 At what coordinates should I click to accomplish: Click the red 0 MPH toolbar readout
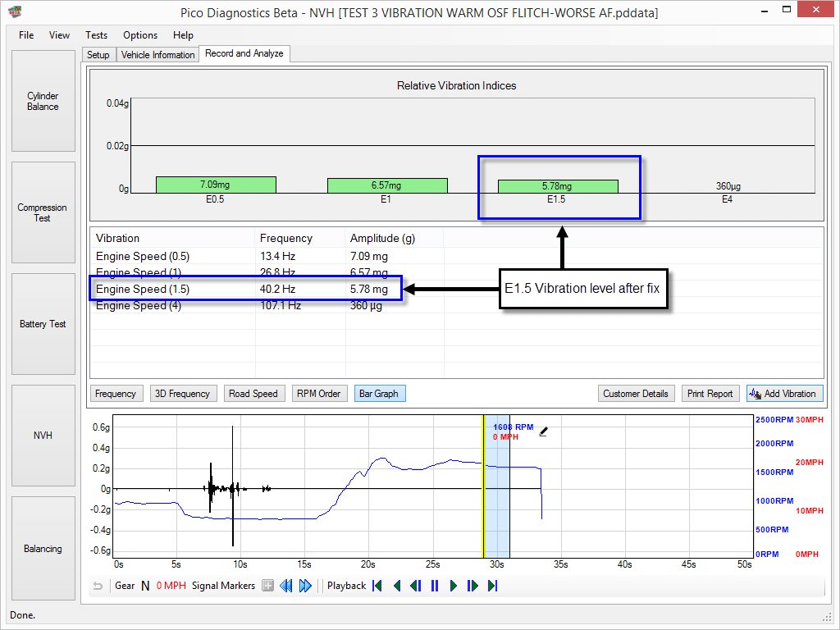point(171,586)
